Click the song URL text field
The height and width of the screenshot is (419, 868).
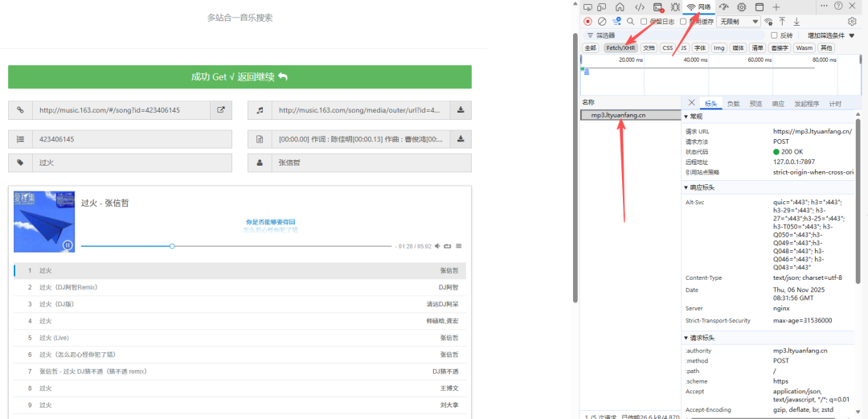coord(121,110)
